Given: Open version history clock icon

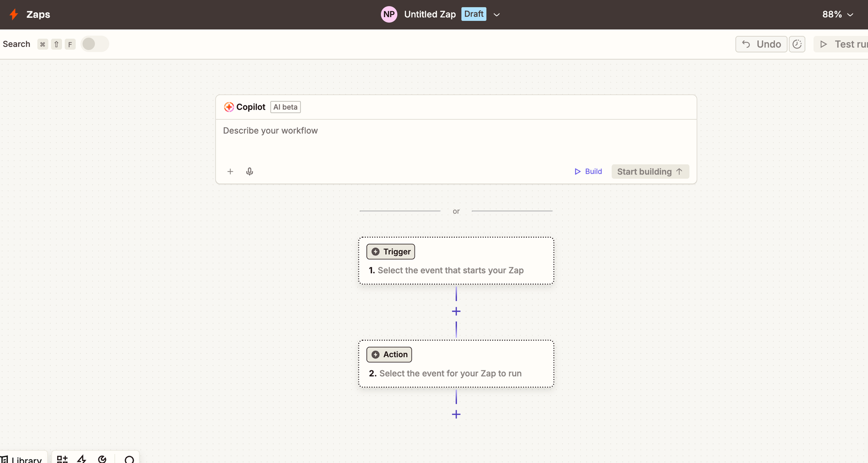Looking at the screenshot, I should pos(797,44).
